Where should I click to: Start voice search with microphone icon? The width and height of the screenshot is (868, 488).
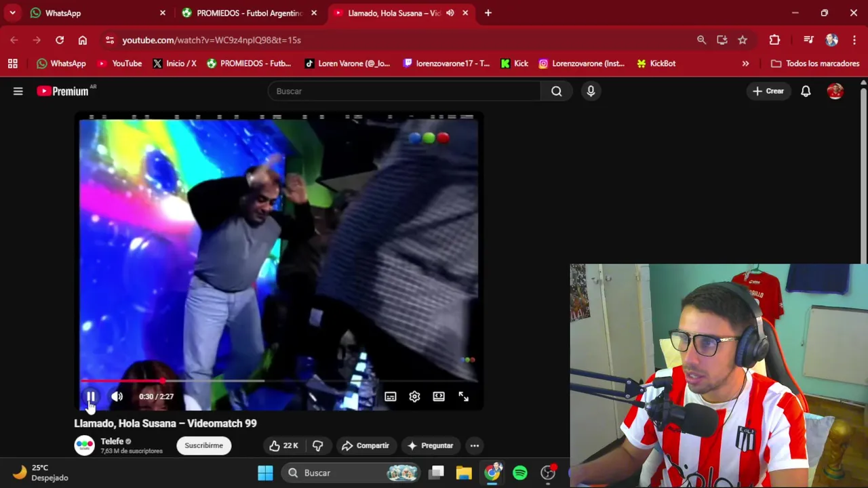(x=591, y=91)
